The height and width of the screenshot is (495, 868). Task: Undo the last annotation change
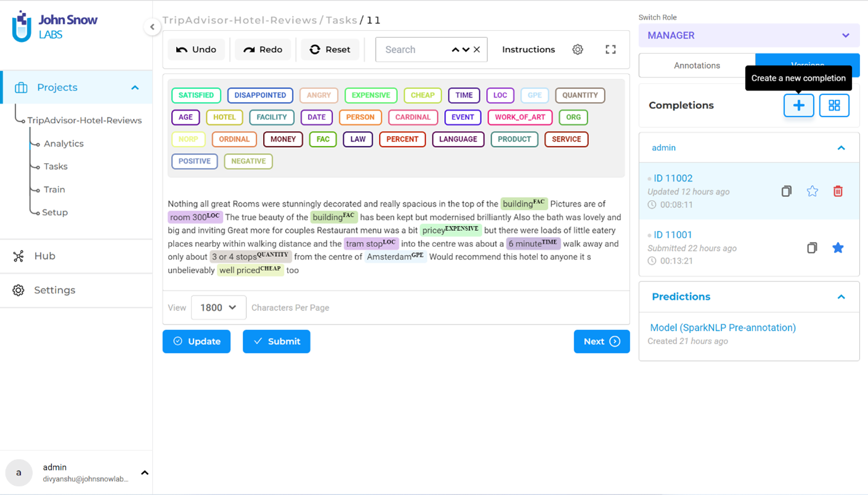coord(196,49)
